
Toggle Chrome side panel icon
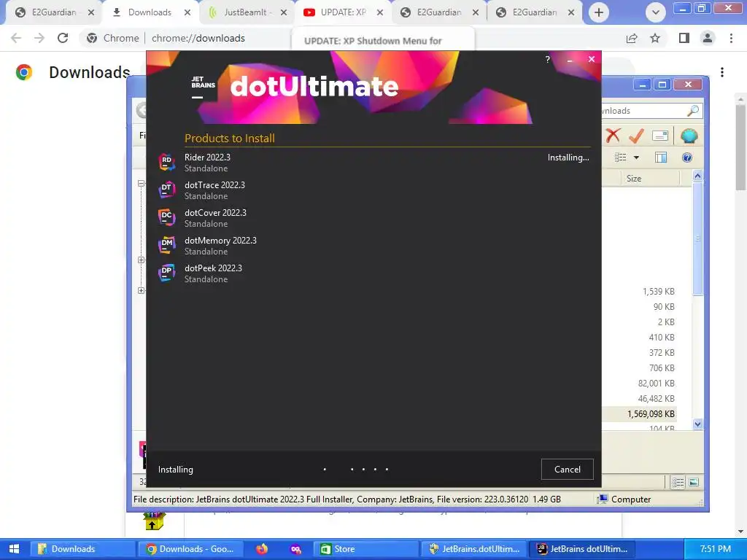coord(684,38)
